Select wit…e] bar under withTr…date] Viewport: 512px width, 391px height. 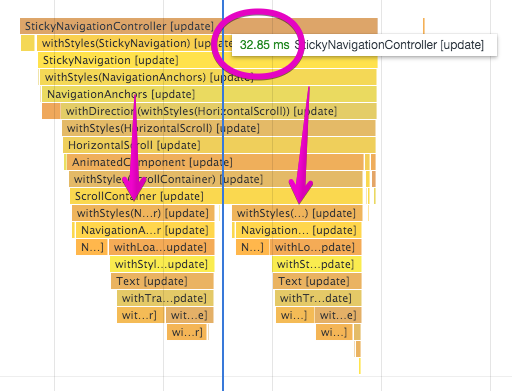[338, 315]
